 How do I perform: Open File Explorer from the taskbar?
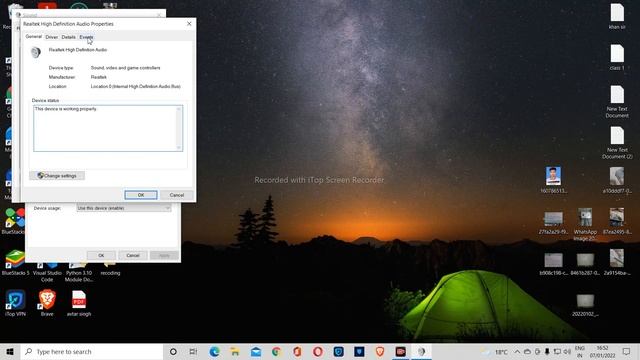click(x=235, y=351)
